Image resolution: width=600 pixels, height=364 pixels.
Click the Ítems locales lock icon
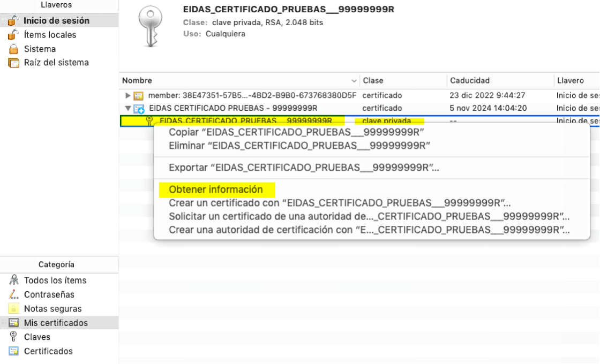click(13, 35)
